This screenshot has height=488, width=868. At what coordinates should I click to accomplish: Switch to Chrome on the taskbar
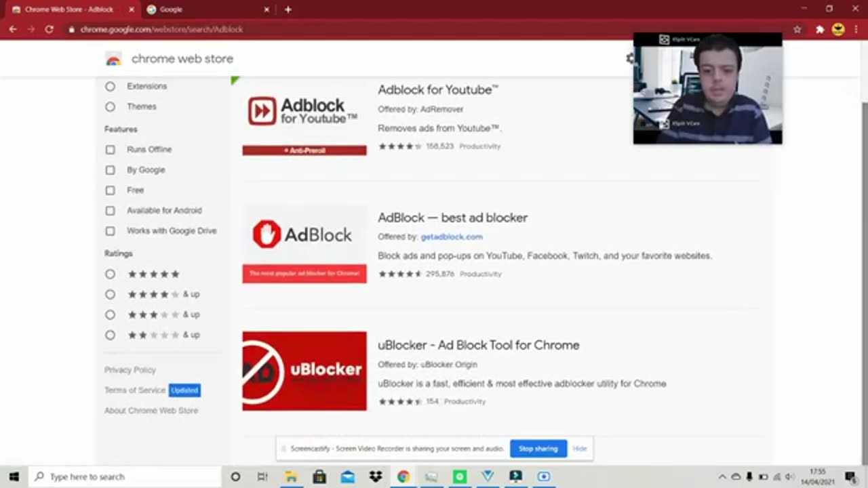[403, 476]
